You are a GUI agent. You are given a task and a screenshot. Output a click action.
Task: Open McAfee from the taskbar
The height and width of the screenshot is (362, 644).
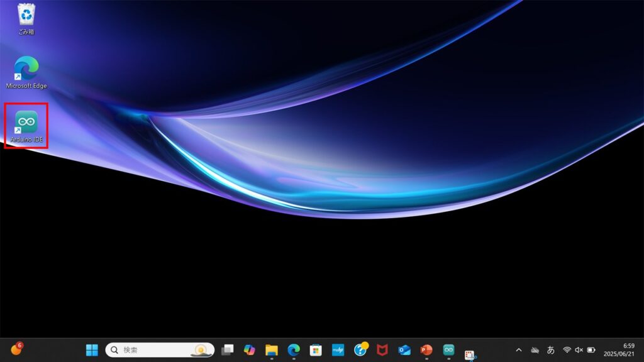382,349
